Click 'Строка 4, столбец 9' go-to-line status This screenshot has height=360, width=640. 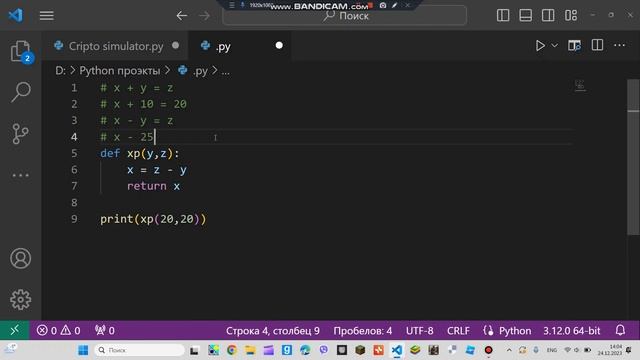[x=273, y=331]
